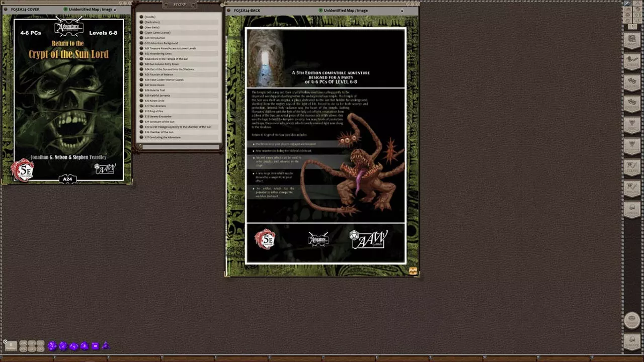The height and width of the screenshot is (362, 644).
Task: Open story entry 0.02 Adventure Background
Action: [179, 43]
